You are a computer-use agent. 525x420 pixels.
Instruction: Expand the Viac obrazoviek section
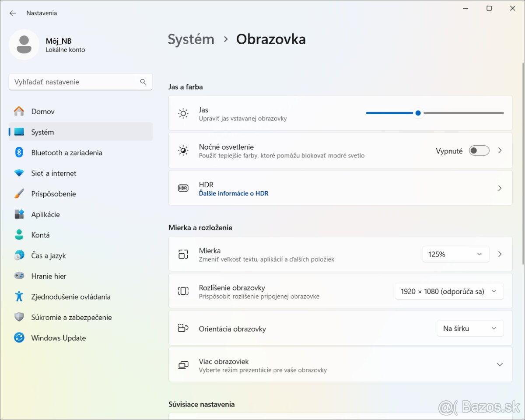coord(500,365)
